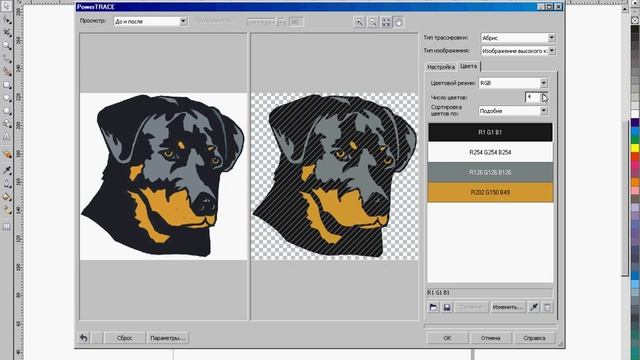This screenshot has width=640, height=360.
Task: Select the Shape tool in the toolbox
Action: [7, 19]
